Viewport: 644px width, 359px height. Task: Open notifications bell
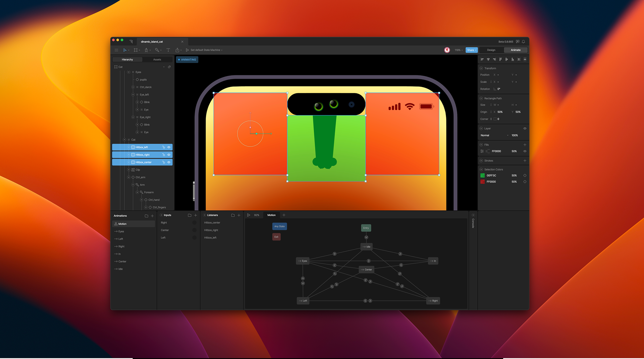click(x=524, y=42)
